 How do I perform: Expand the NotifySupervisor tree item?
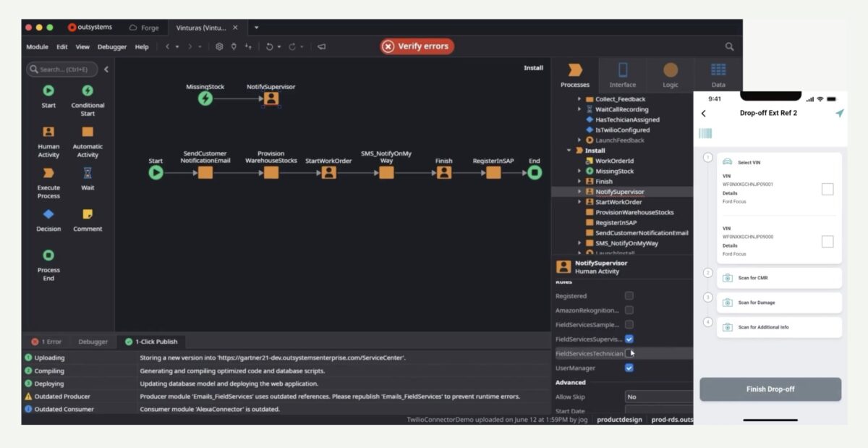(579, 192)
